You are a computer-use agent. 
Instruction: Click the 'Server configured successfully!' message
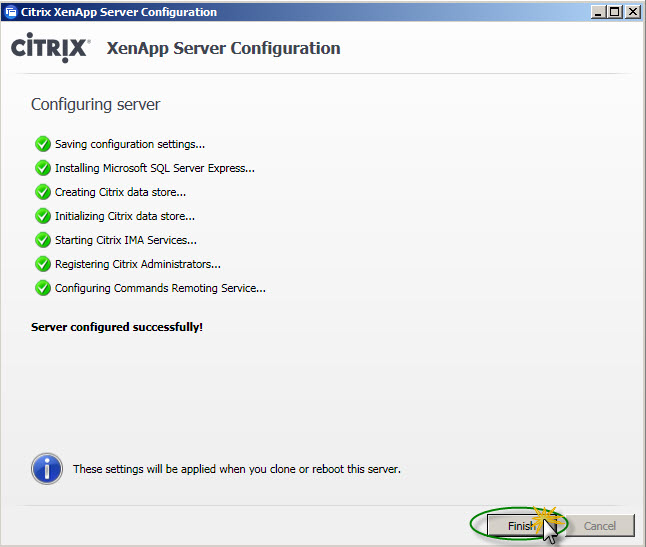click(x=117, y=327)
